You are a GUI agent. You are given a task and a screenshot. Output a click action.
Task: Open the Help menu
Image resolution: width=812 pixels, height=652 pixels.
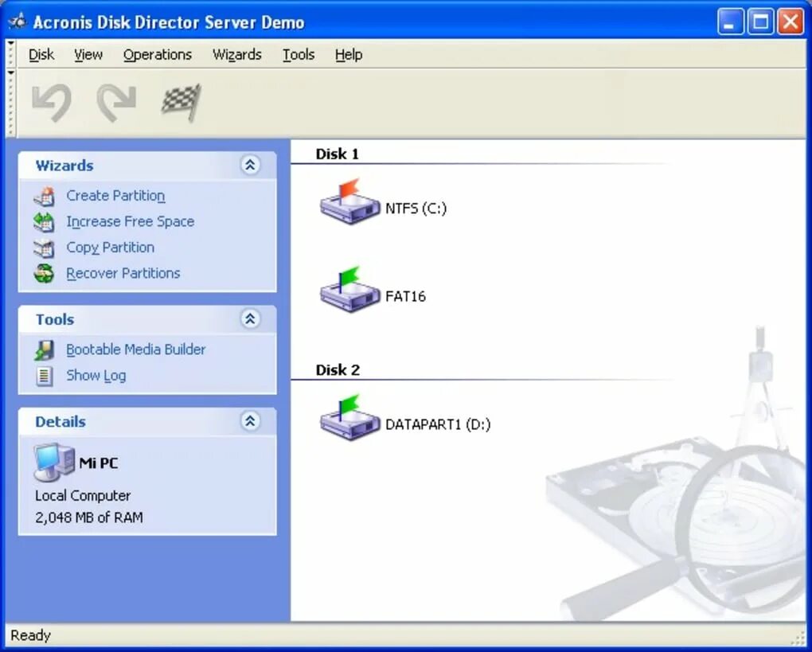349,54
